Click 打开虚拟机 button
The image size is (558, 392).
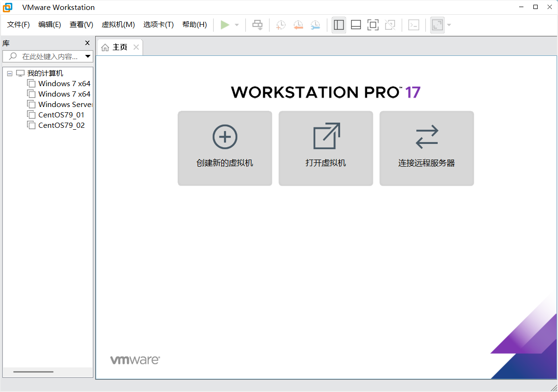325,148
